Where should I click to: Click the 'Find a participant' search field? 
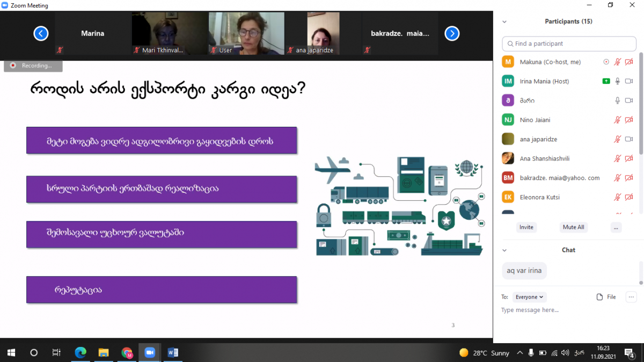569,44
